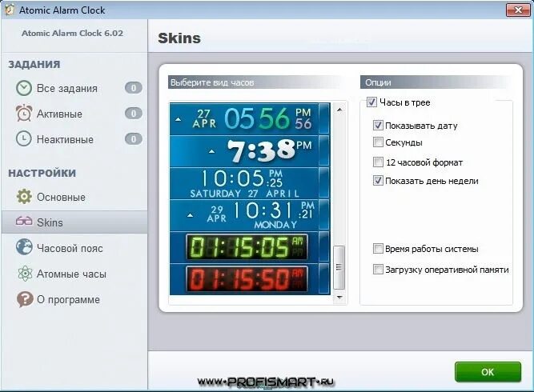Click the Atomic Alarm Clock title bar icon
Screen dimensions: 534x392
tap(10, 10)
